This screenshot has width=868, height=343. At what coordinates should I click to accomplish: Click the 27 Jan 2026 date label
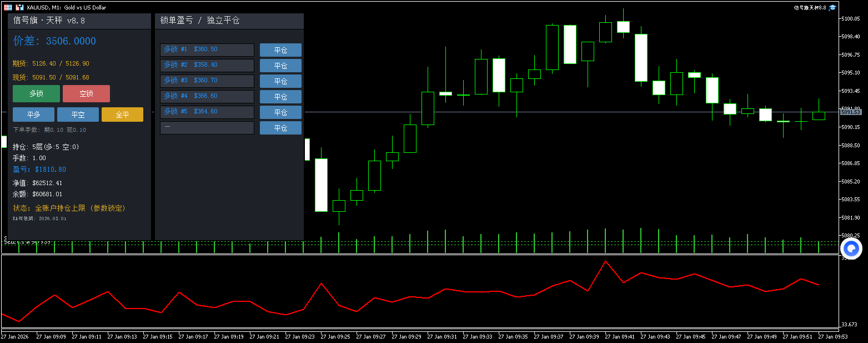14,336
